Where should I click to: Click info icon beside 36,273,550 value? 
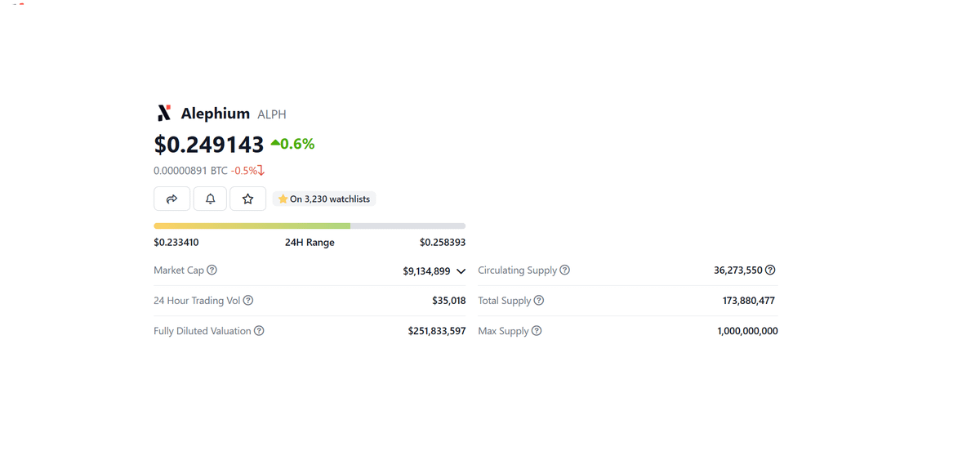tap(770, 270)
